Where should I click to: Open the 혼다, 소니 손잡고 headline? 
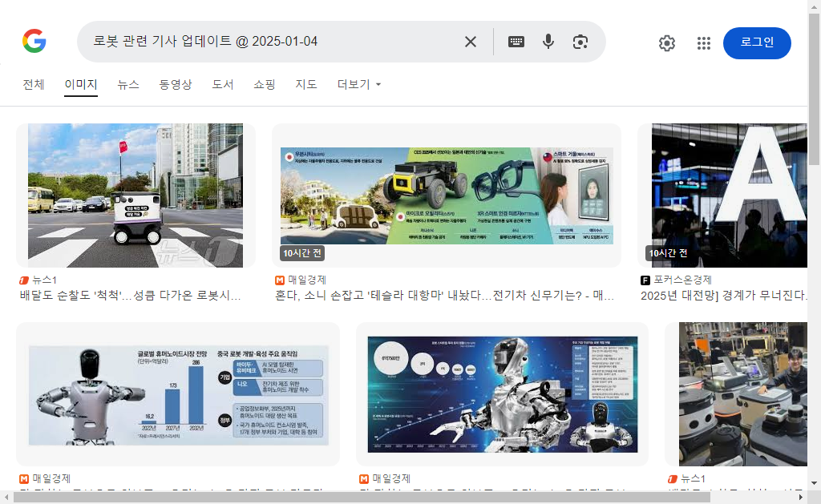(444, 296)
